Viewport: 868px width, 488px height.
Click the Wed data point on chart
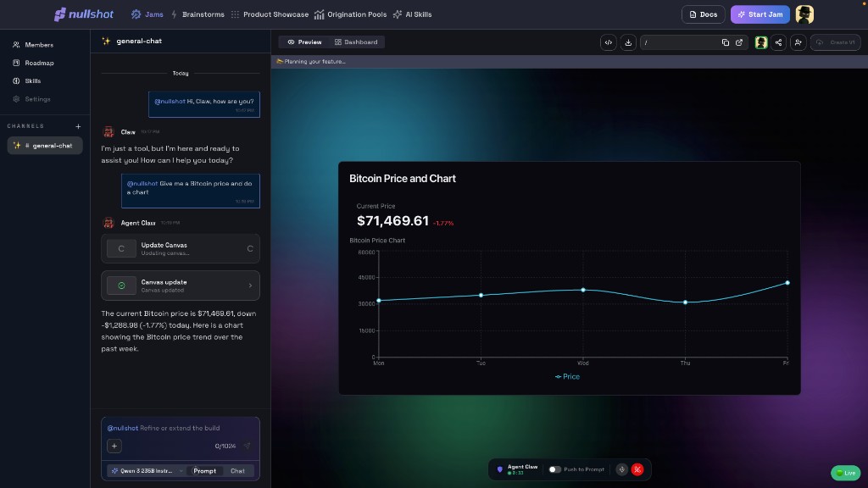click(583, 290)
